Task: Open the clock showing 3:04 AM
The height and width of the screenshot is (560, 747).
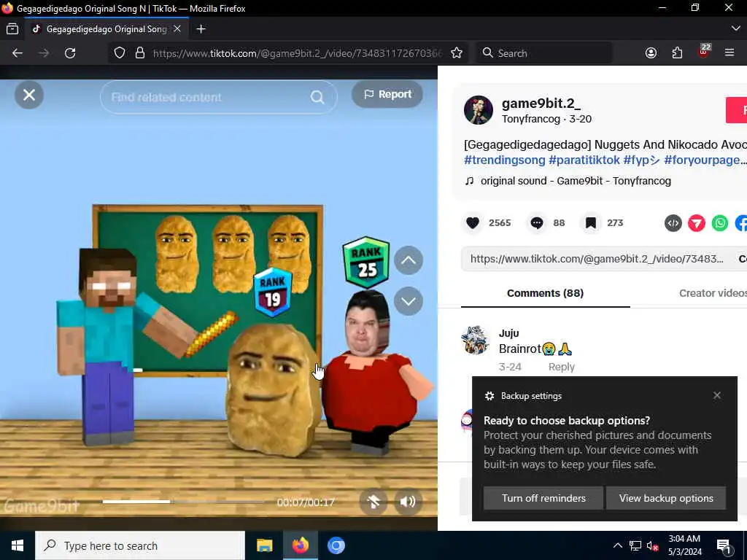Action: point(684,545)
